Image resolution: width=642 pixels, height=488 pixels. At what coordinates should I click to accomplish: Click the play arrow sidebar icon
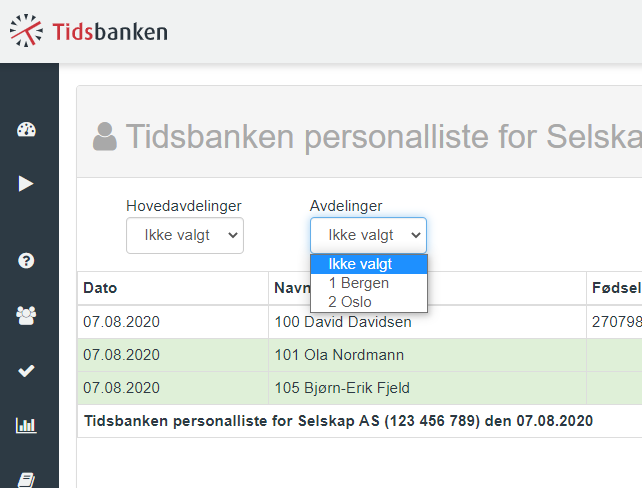[x=26, y=183]
